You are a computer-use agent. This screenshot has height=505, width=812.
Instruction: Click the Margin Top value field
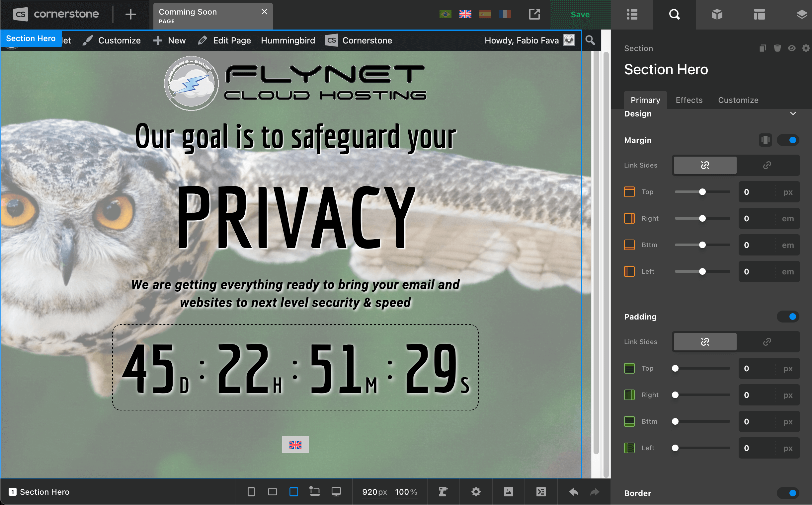(x=757, y=192)
